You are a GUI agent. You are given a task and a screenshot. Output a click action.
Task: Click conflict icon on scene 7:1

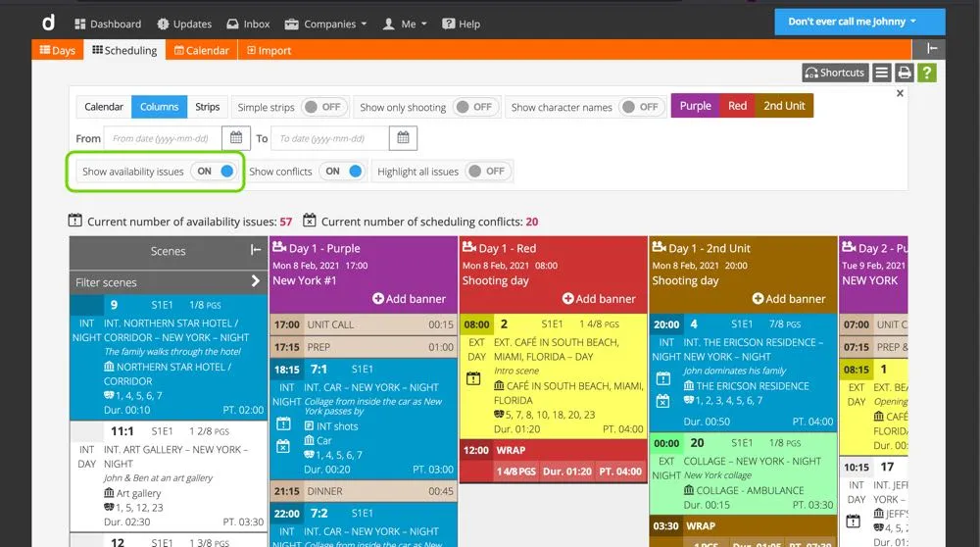pyautogui.click(x=283, y=446)
